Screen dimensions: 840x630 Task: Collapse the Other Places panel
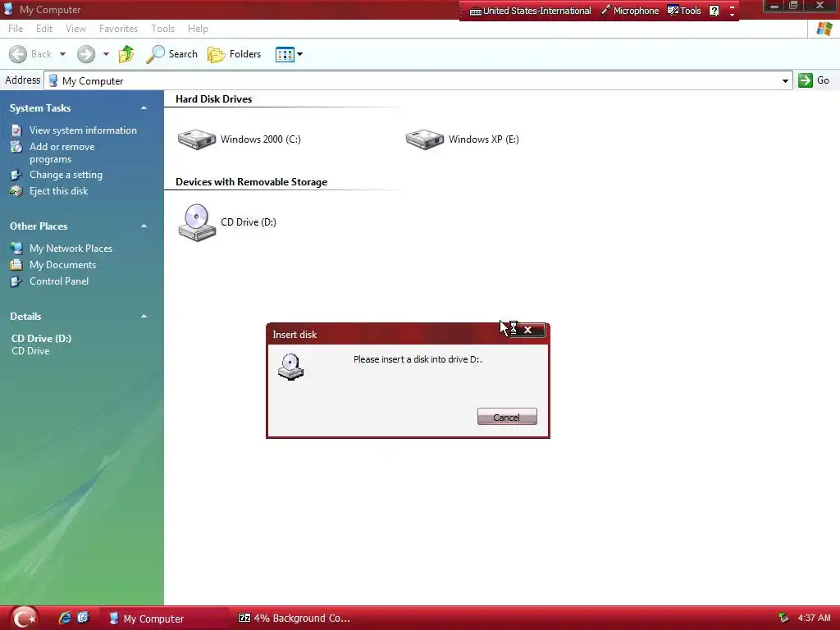144,226
